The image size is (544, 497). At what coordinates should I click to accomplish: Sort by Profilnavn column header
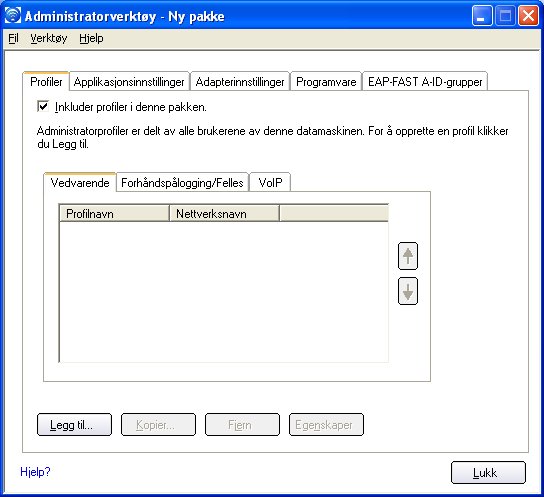coord(114,213)
